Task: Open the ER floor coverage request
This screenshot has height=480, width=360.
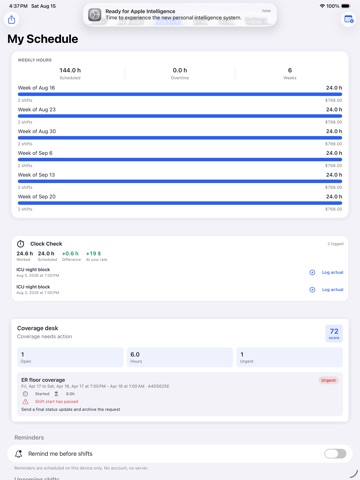Action: (x=180, y=394)
